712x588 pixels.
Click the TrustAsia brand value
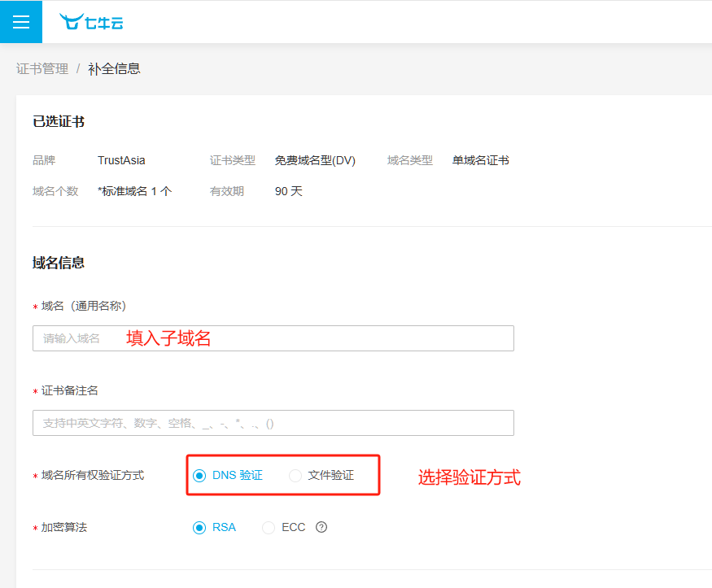tap(121, 161)
